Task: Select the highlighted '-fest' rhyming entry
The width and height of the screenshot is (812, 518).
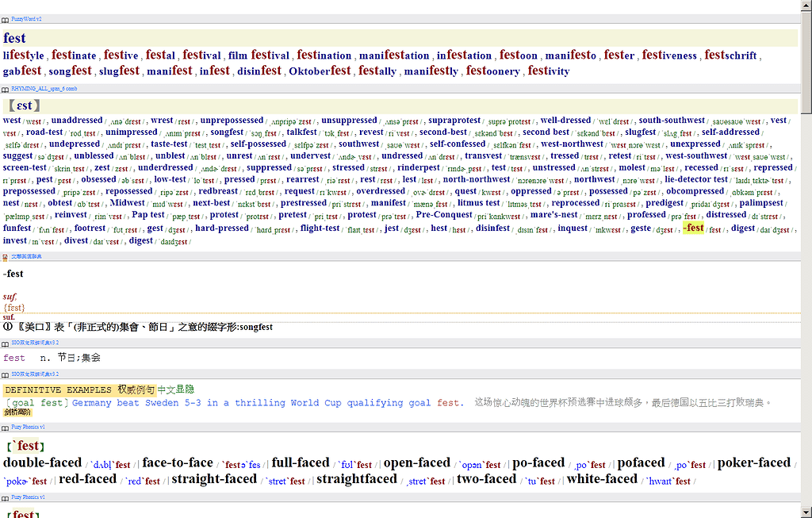Action: tap(693, 228)
